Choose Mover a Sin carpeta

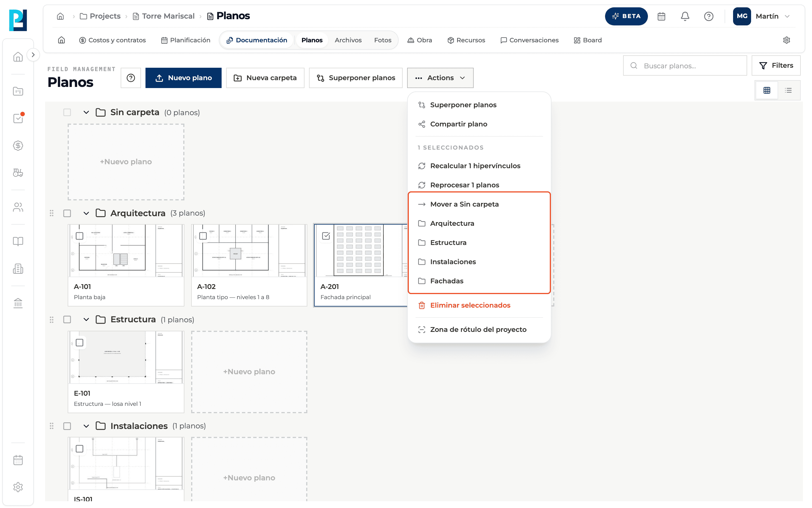click(479, 204)
